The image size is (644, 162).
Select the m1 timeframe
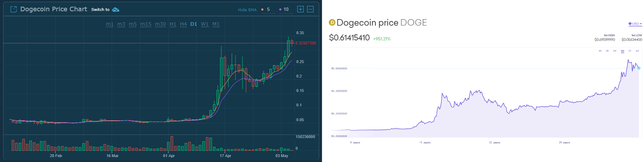pos(110,24)
